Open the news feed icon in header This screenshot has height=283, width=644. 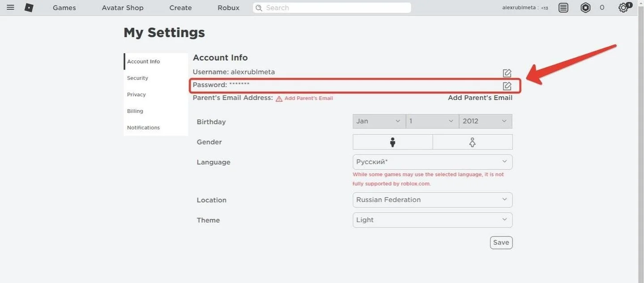tap(563, 8)
